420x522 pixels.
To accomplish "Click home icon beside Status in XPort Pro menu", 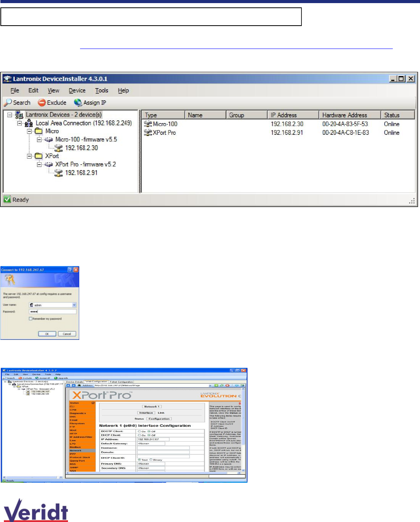I will tap(93, 403).
